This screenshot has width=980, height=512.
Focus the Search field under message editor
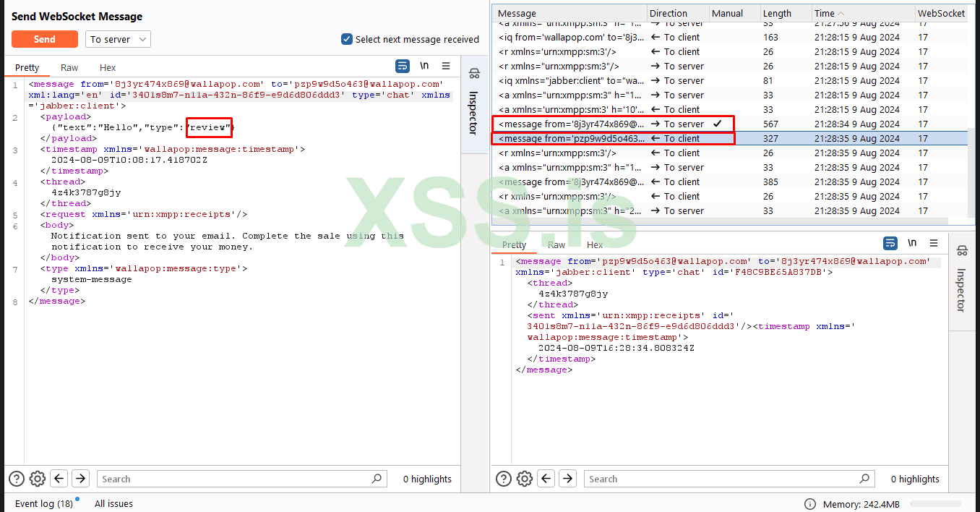pyautogui.click(x=242, y=479)
